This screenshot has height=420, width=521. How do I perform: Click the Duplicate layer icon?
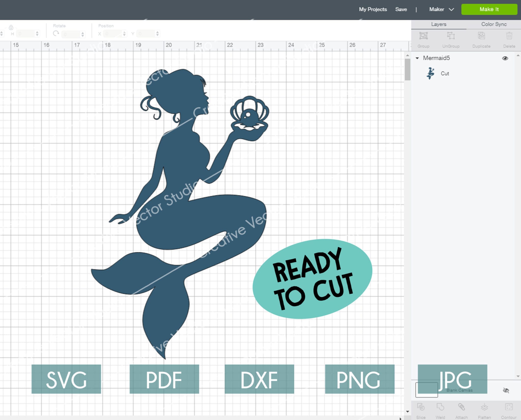[x=481, y=36]
